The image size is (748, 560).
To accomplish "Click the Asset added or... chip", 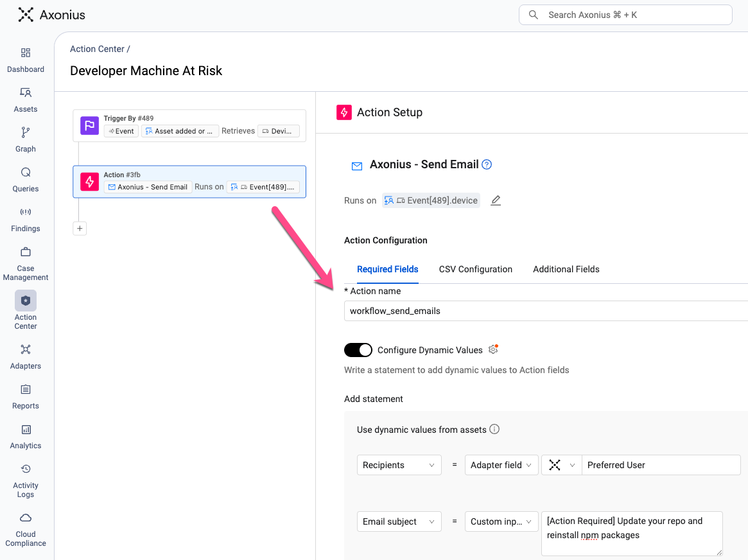I will coord(180,131).
